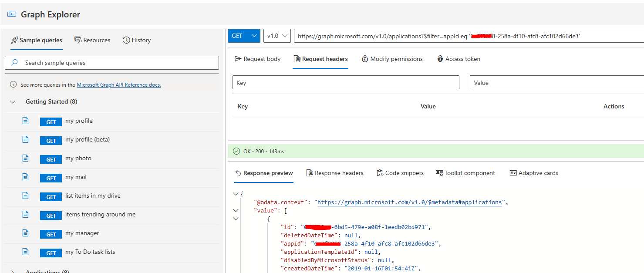This screenshot has width=644, height=273.
Task: Click the Toolkit component icon
Action: point(439,173)
